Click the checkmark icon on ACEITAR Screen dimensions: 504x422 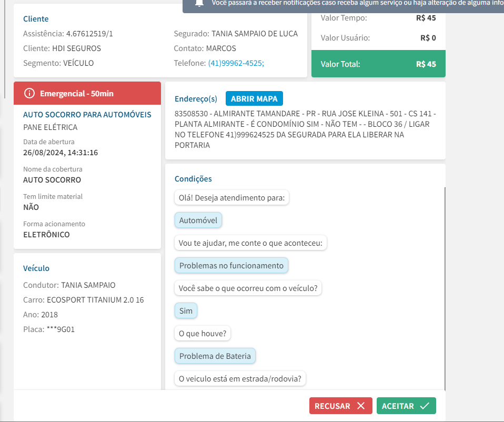tap(425, 406)
